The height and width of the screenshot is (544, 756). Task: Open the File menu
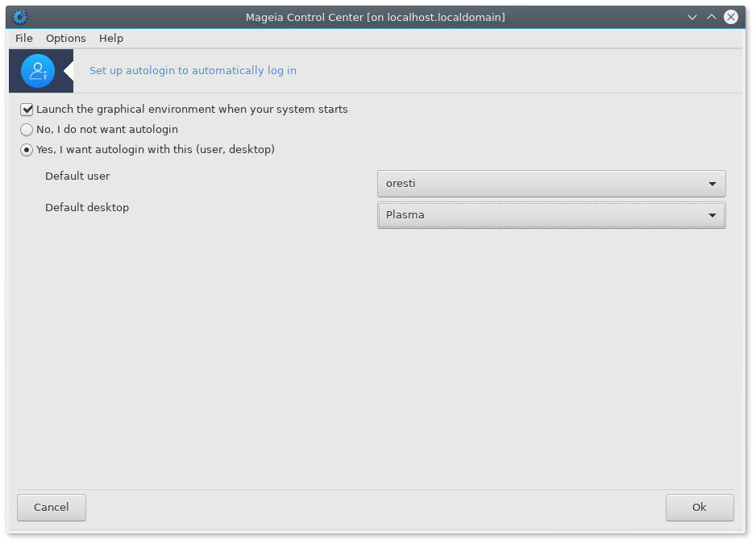(x=24, y=38)
